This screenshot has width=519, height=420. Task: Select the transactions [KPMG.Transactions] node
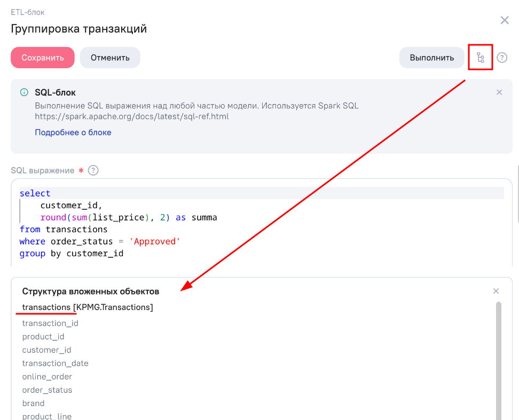click(x=88, y=307)
